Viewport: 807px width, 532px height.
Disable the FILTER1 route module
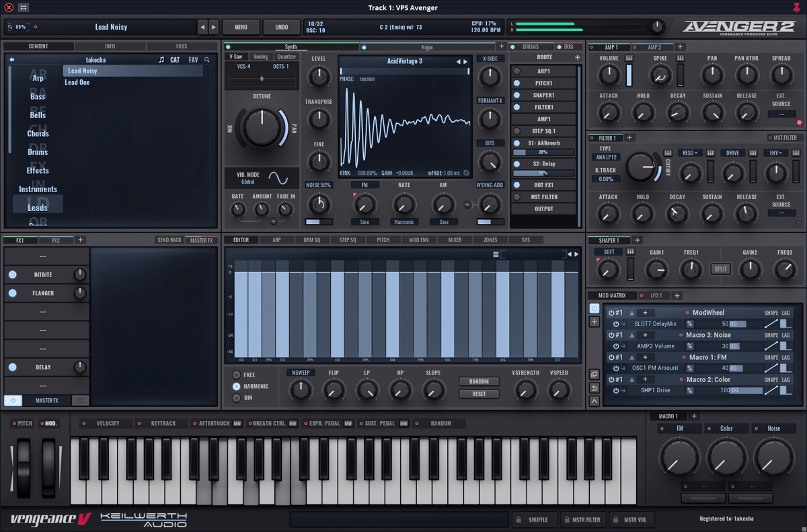point(516,107)
